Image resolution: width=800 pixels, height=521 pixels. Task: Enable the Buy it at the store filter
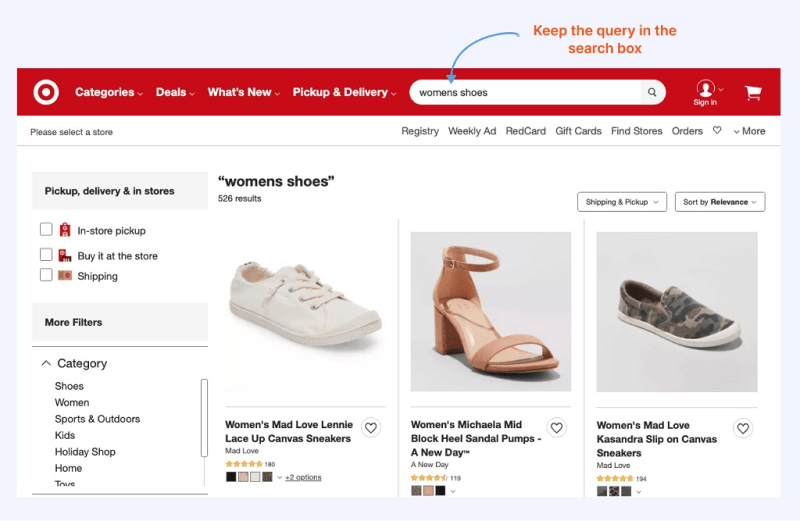46,254
